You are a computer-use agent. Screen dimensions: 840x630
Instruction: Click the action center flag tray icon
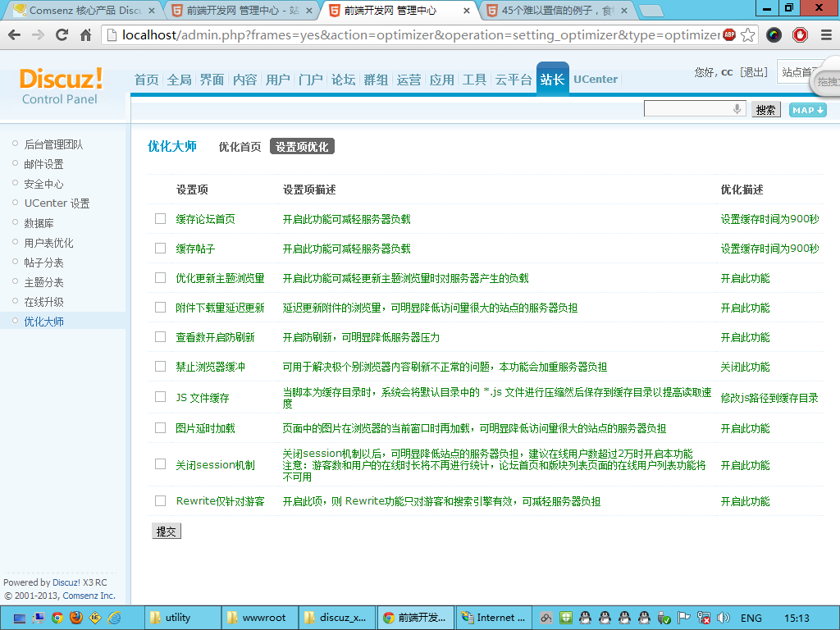pos(683,618)
